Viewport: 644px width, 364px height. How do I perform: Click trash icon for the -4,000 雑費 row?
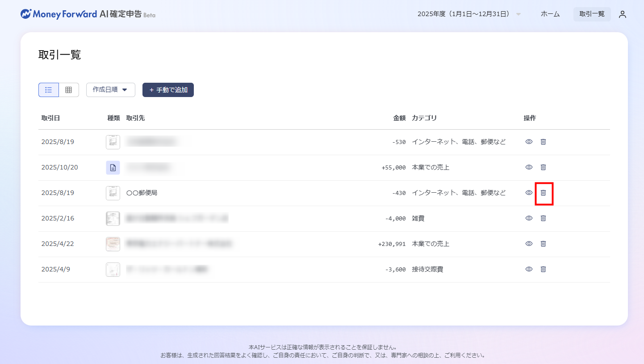tap(544, 218)
